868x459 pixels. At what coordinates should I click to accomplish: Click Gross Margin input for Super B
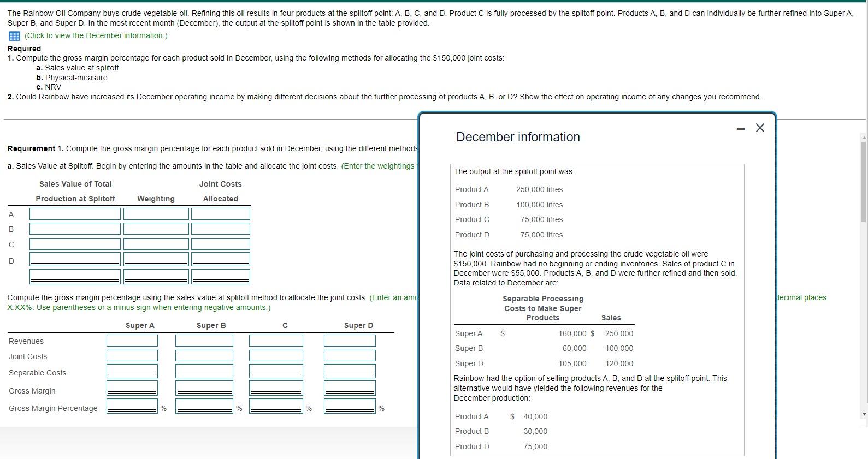204,388
